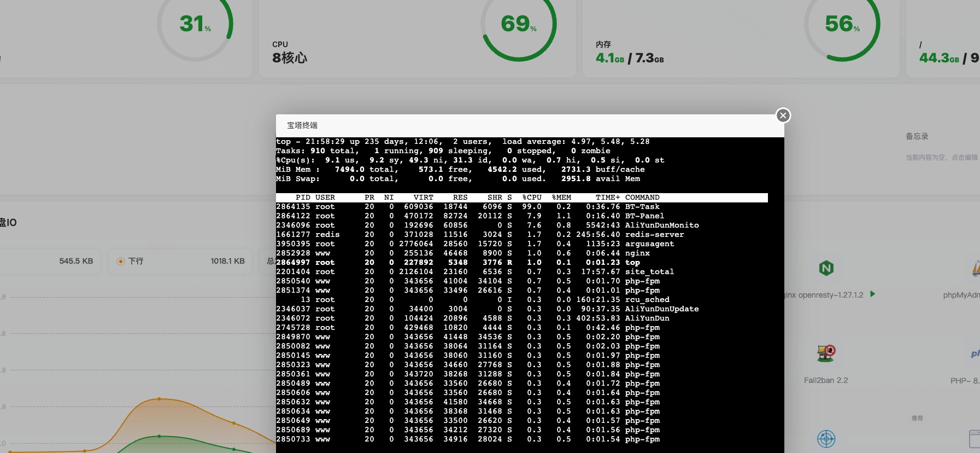Viewport: 980px width, 453px height.
Task: Click the 宝塔终端 title text
Action: [302, 125]
